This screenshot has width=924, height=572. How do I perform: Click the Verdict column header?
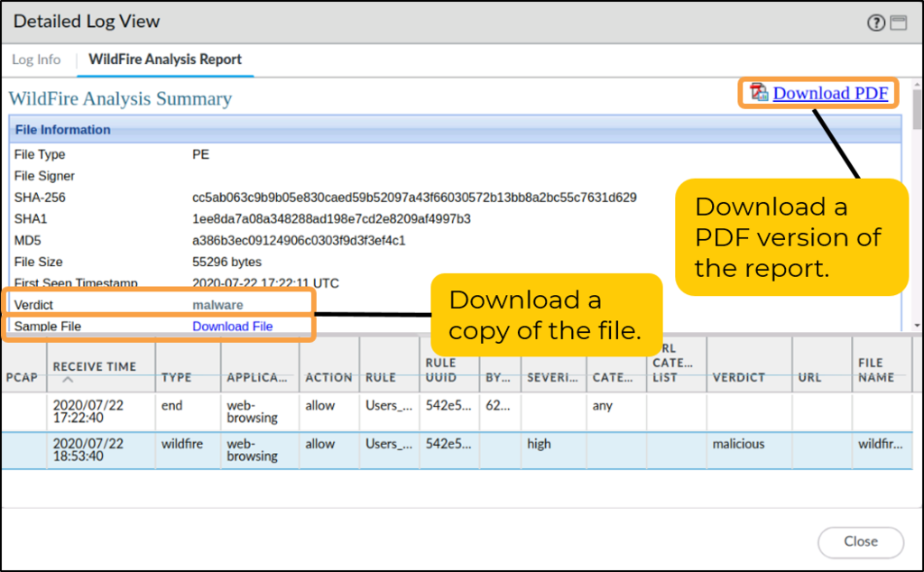pos(749,365)
